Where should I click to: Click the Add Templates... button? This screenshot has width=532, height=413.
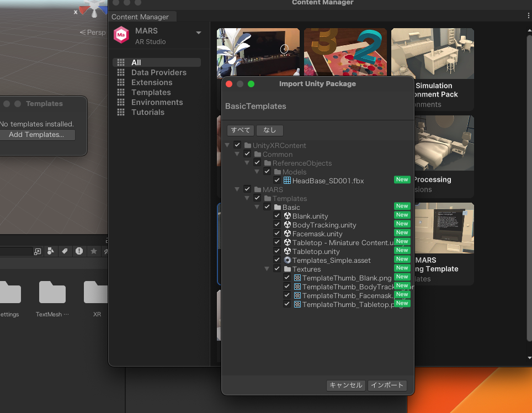pyautogui.click(x=36, y=135)
